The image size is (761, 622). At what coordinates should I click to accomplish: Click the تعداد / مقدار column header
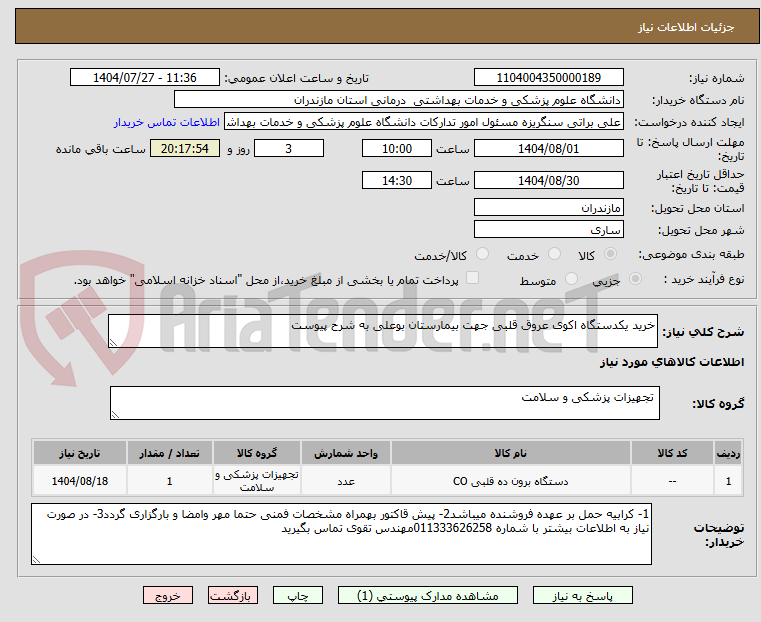[169, 453]
